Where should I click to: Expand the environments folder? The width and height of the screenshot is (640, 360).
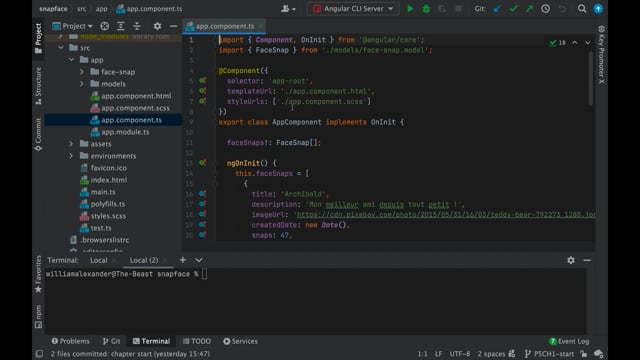71,156
